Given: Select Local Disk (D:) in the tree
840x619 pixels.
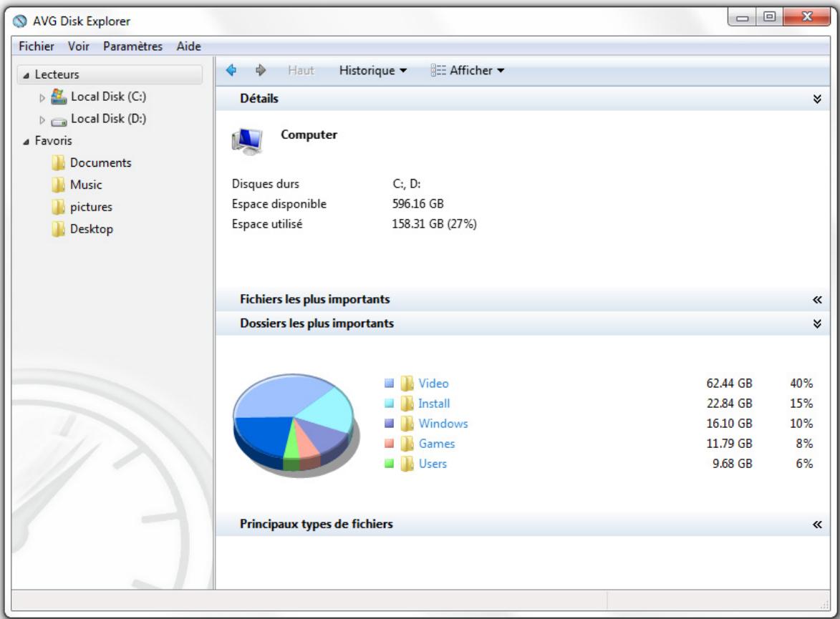Looking at the screenshot, I should point(108,118).
